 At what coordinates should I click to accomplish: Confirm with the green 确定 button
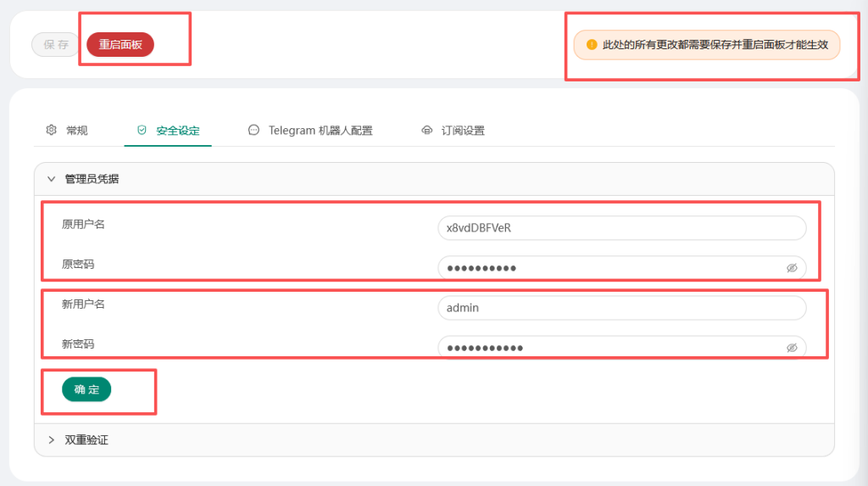86,389
